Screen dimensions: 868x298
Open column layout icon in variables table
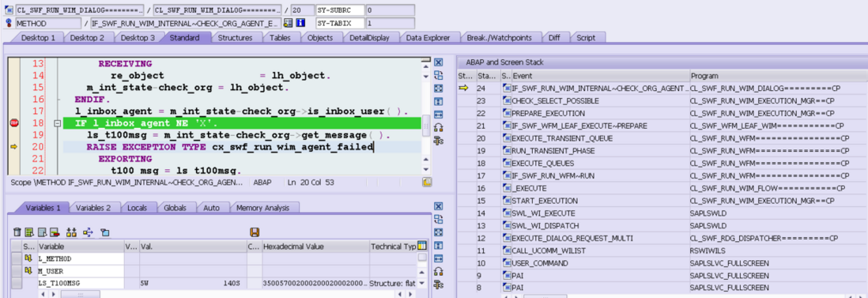[422, 246]
